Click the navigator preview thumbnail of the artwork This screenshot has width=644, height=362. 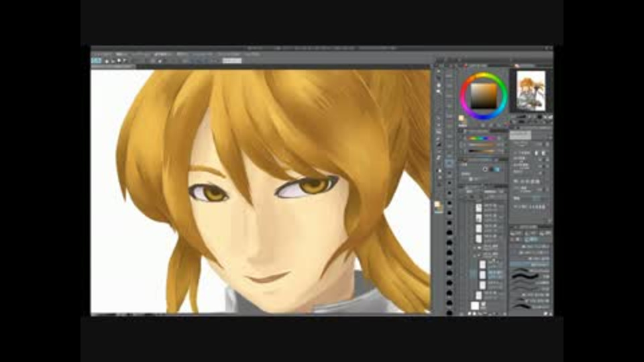pos(531,90)
